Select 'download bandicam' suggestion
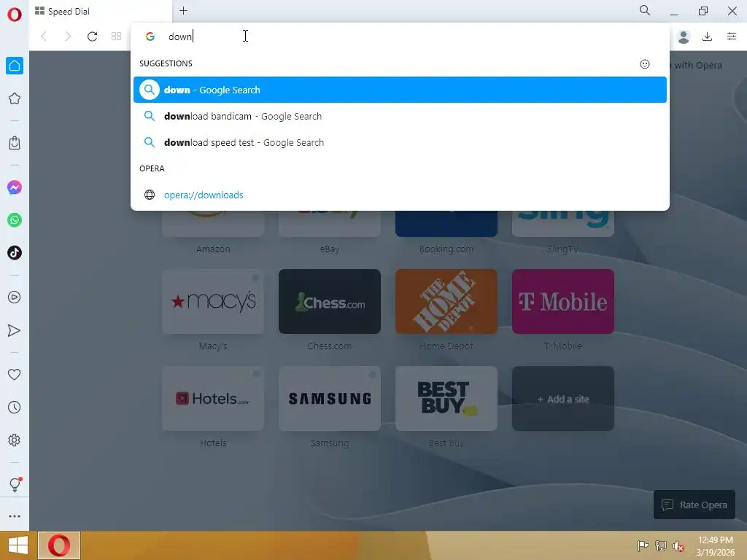Screen dimensions: 747x560 pyautogui.click(x=400, y=116)
